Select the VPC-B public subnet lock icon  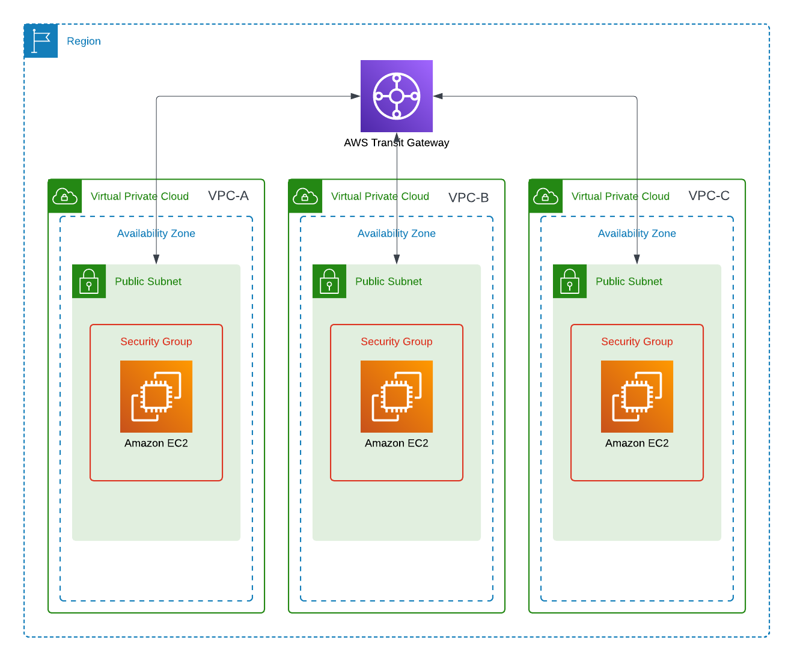[329, 281]
